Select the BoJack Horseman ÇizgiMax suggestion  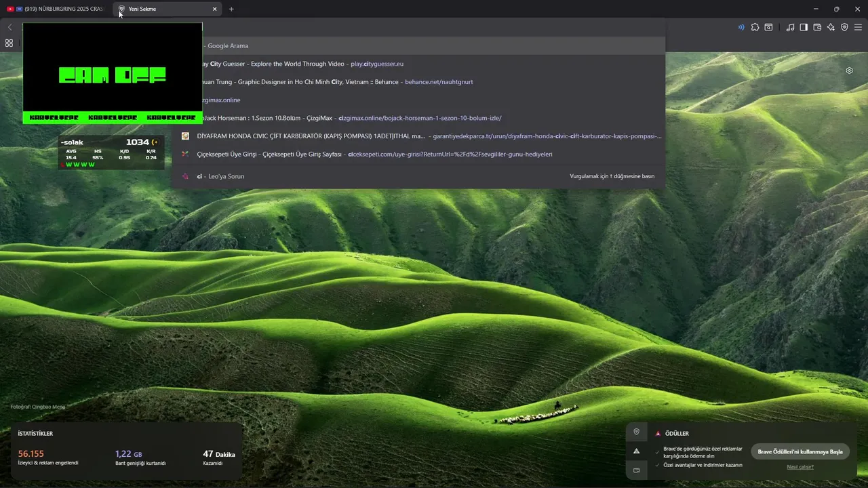pyautogui.click(x=418, y=118)
